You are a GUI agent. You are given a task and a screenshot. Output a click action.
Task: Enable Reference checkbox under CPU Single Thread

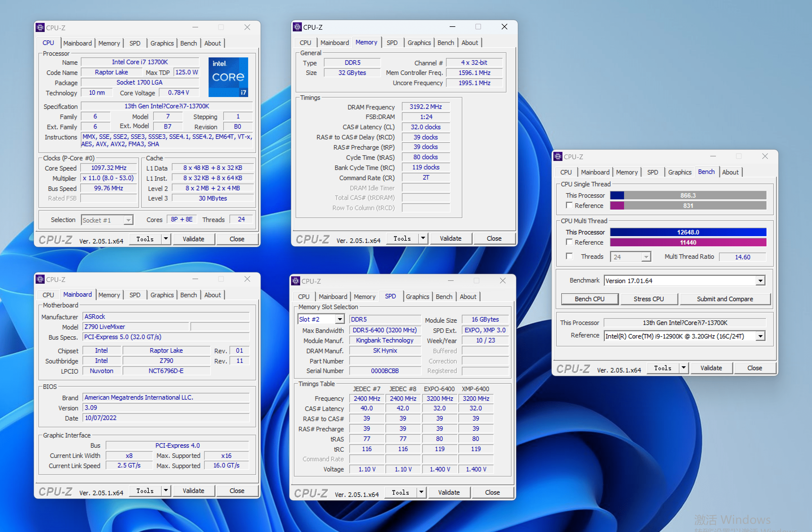569,205
